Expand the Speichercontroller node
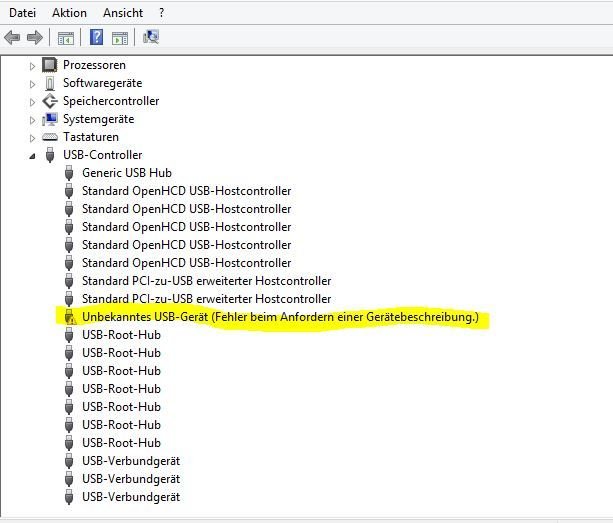Image resolution: width=613 pixels, height=523 pixels. pyautogui.click(x=32, y=101)
